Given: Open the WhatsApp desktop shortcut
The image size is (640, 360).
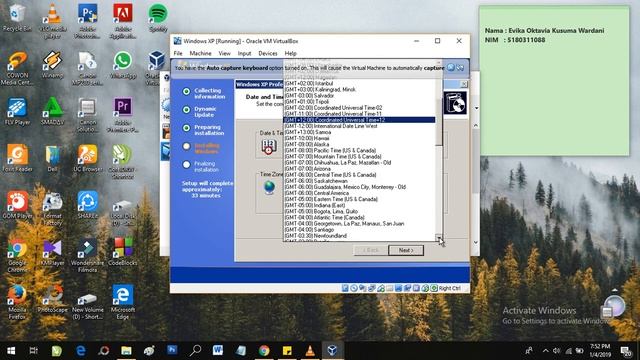Looking at the screenshot, I should (x=123, y=65).
